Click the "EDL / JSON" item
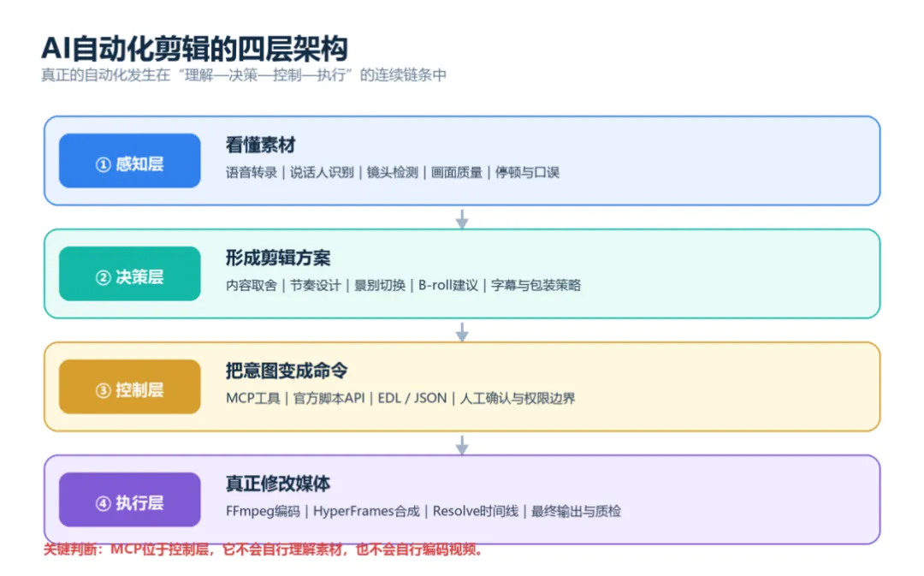 (412, 399)
